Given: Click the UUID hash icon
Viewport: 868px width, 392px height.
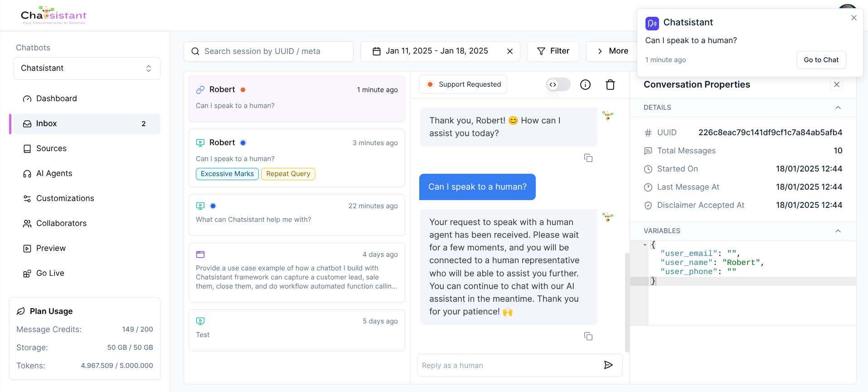Looking at the screenshot, I should click(648, 132).
